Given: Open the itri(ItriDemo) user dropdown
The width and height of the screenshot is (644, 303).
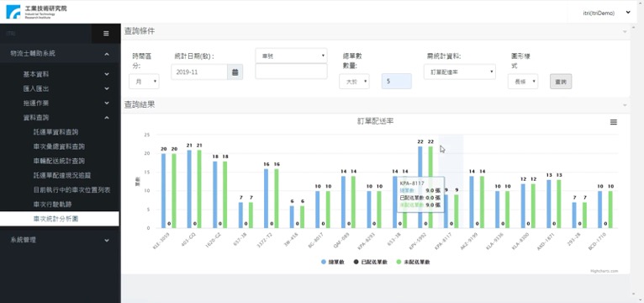Looking at the screenshot, I should click(x=607, y=13).
